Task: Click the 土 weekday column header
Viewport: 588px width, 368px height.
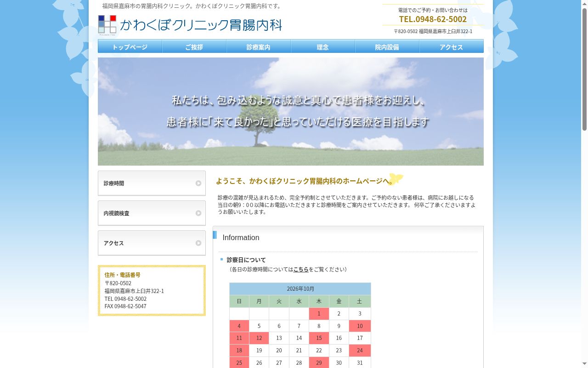Action: coord(360,301)
